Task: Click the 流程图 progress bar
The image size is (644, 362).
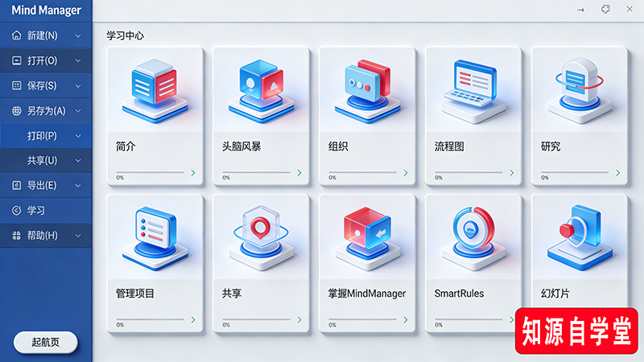Action: point(469,172)
